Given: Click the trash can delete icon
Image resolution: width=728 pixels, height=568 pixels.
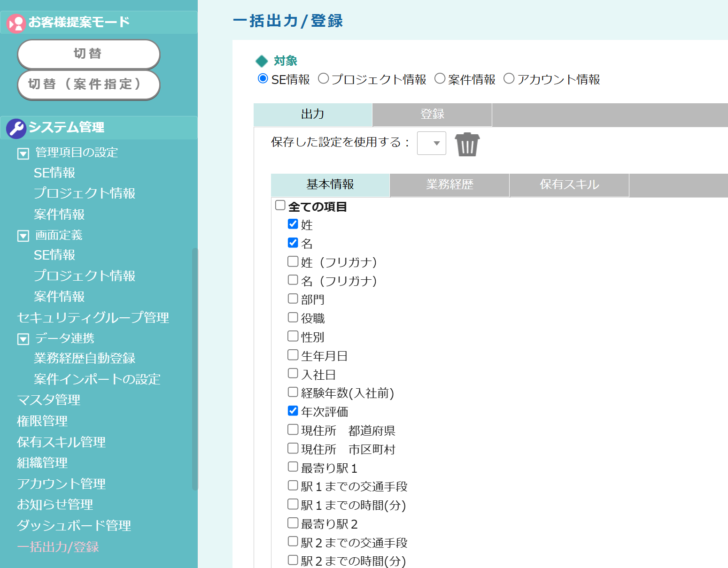Looking at the screenshot, I should pyautogui.click(x=467, y=144).
